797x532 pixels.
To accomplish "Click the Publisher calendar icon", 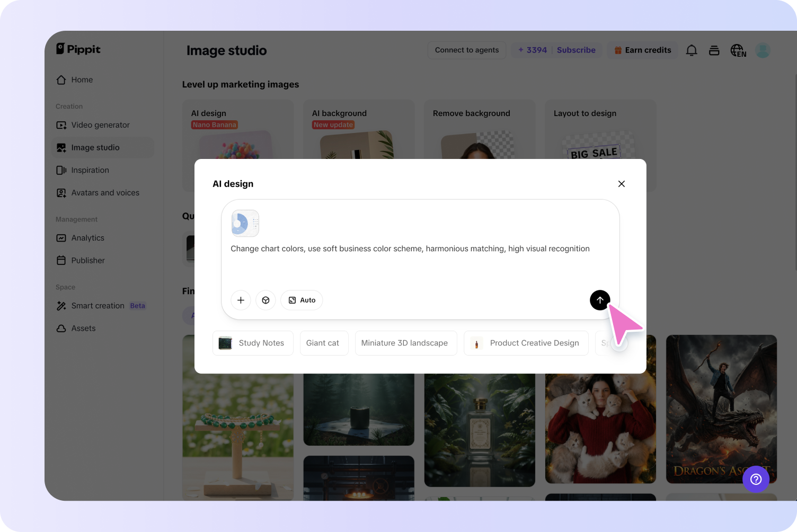I will pyautogui.click(x=61, y=261).
